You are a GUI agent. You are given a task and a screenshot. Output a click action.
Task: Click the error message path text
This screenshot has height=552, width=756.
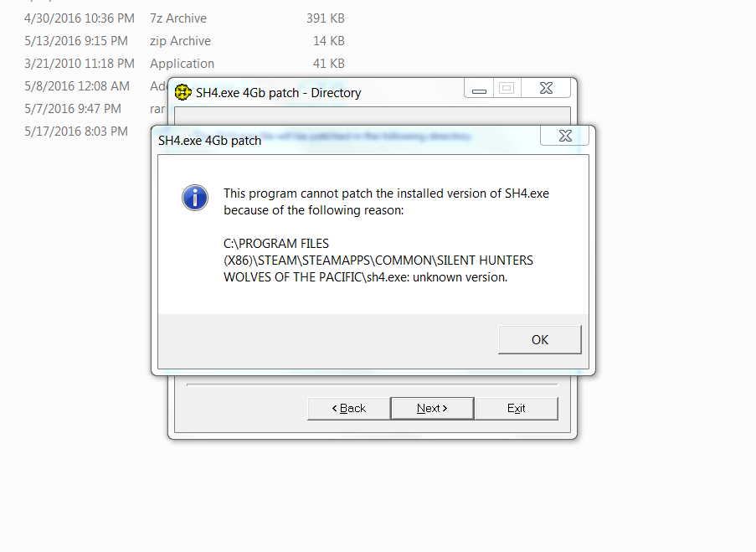click(x=378, y=261)
